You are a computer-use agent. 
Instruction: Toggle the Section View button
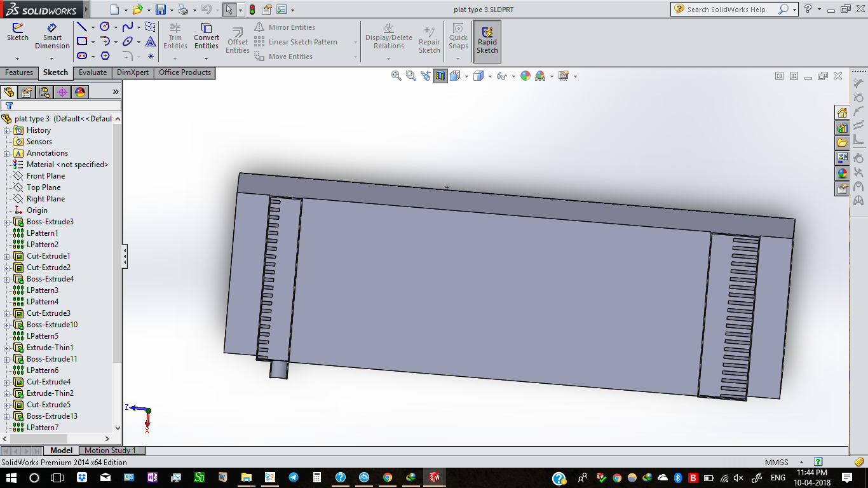click(x=440, y=76)
